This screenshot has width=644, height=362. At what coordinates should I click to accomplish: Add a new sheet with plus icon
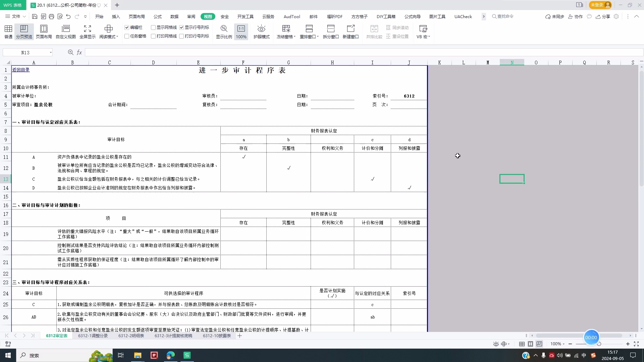[240, 336]
